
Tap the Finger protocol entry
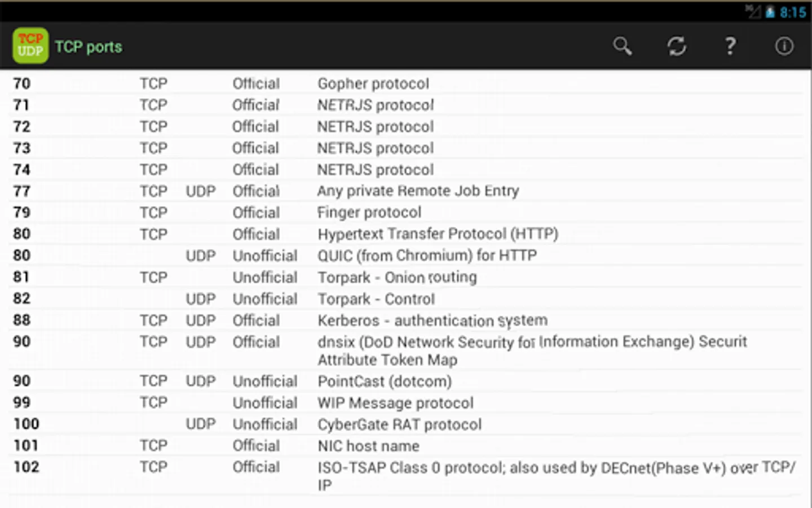pyautogui.click(x=369, y=212)
